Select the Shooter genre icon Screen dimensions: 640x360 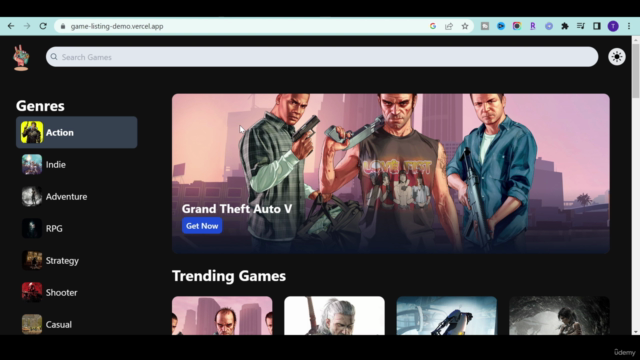32,292
